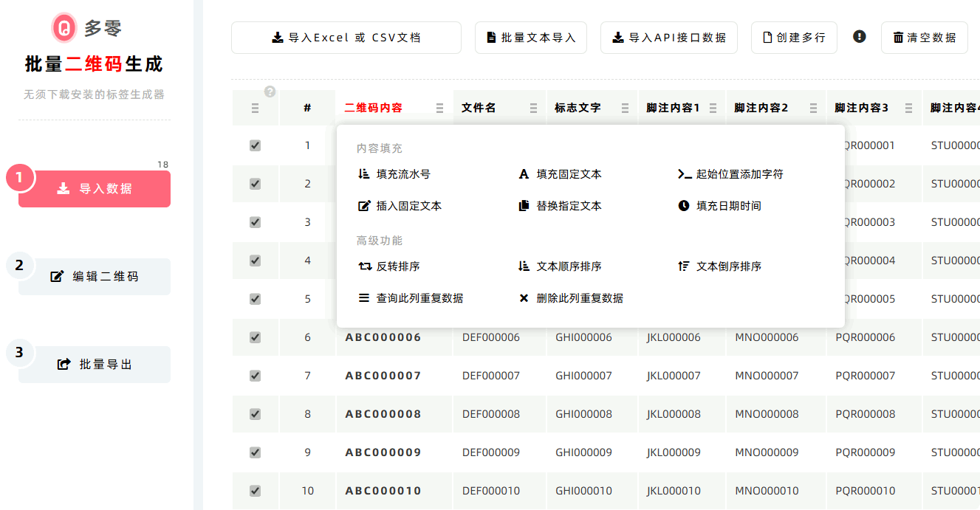Choose 文本倒序排序 descending sort
This screenshot has width=980, height=510.
719,266
